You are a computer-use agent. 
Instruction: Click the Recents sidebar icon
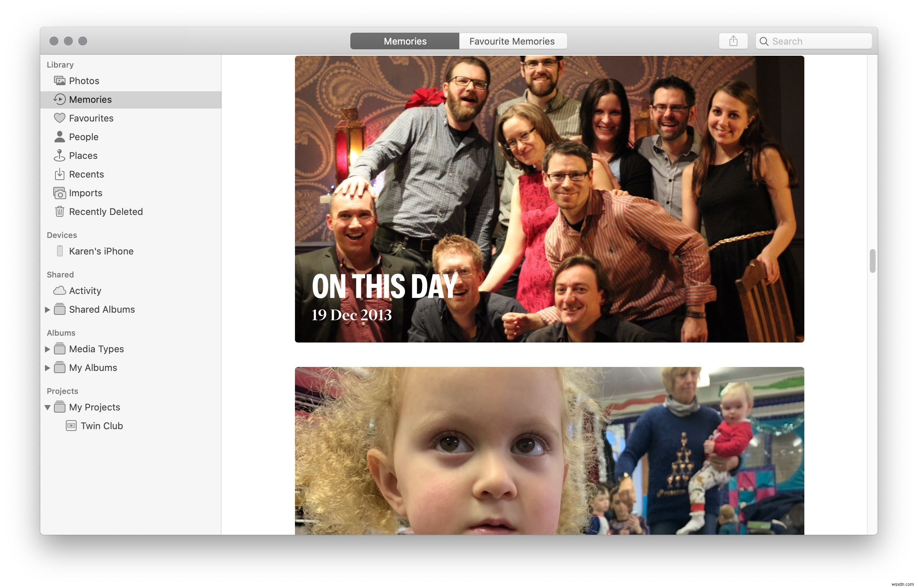59,174
